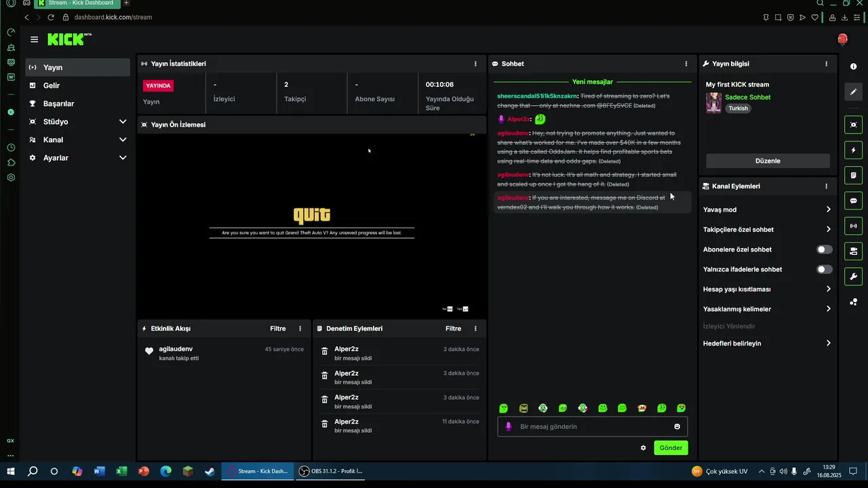
Task: Open Yayın İstatistikleri three-dot menu
Action: (x=475, y=64)
